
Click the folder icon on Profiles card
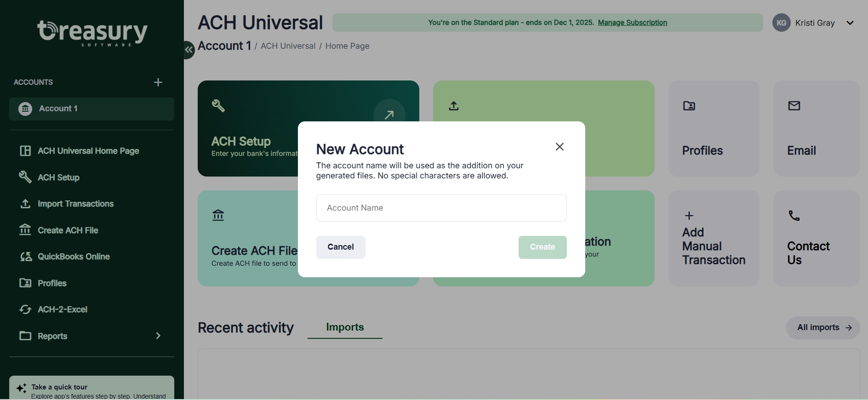(x=689, y=106)
